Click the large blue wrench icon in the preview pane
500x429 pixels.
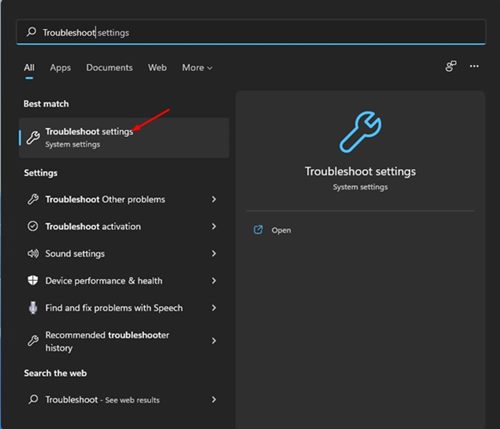pyautogui.click(x=360, y=132)
